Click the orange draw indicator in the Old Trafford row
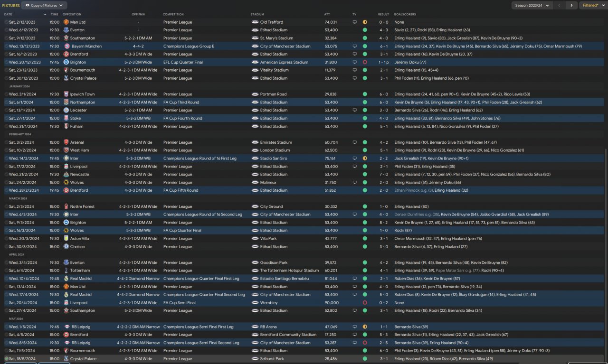Viewport: 608px width, 364px height. (365, 22)
